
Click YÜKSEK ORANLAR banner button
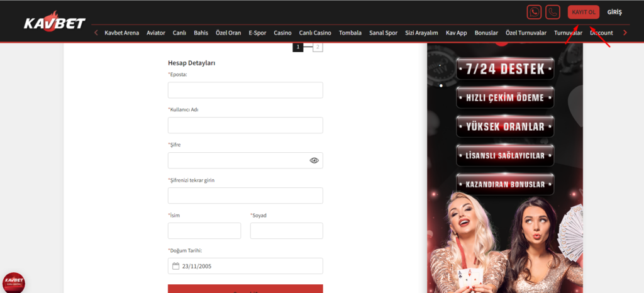click(505, 126)
